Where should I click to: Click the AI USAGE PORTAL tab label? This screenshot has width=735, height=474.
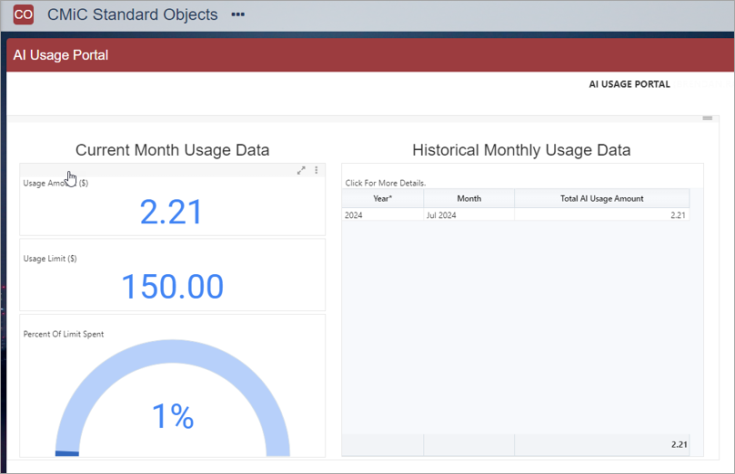(629, 84)
